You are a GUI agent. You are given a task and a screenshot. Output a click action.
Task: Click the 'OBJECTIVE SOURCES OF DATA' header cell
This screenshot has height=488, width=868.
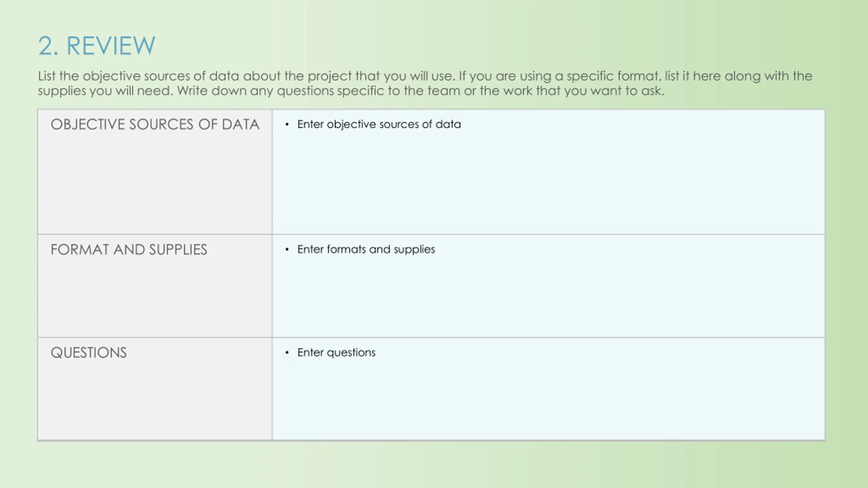click(155, 172)
